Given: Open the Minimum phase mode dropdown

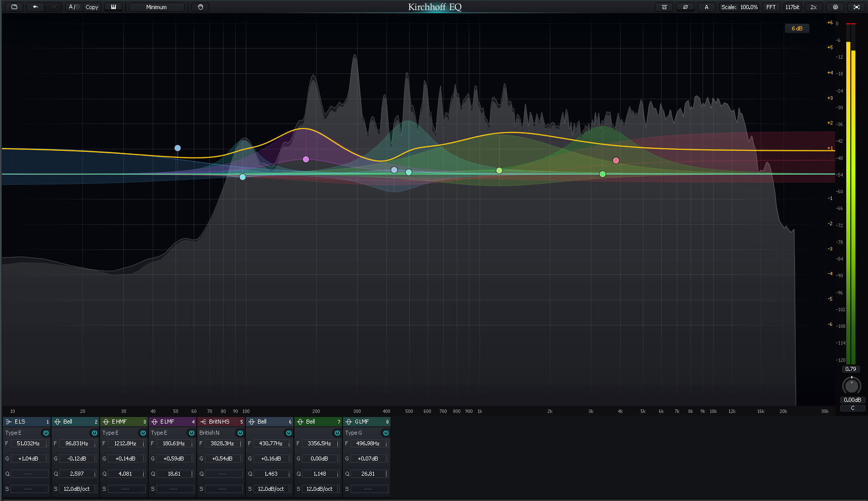Looking at the screenshot, I should (x=157, y=7).
